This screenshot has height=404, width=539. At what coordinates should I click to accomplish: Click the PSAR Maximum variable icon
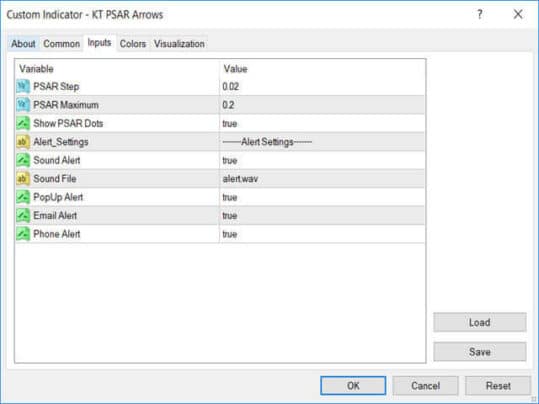(23, 105)
